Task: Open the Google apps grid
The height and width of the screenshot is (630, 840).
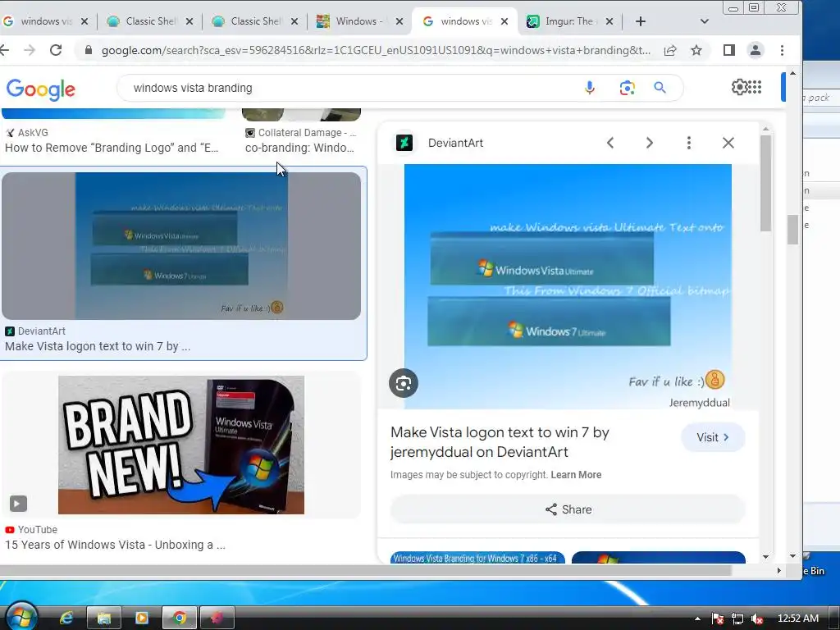Action: (x=755, y=87)
